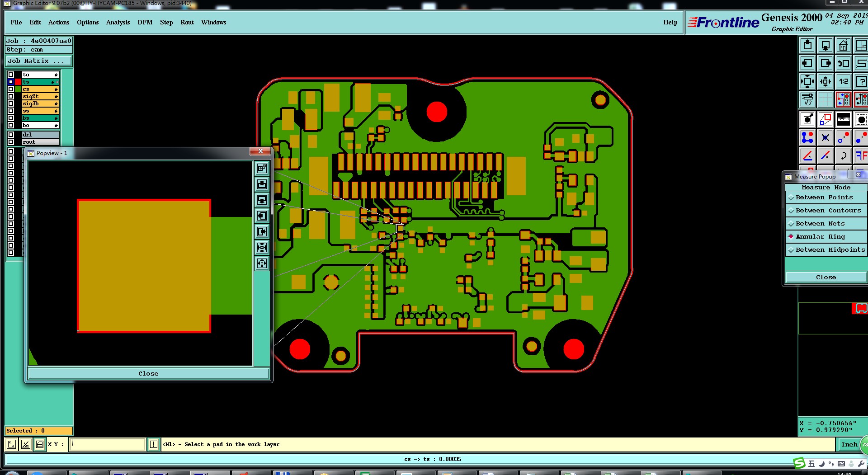Screen dimensions: 868x475
Task: Click the Home view icon in toolbar
Action: click(x=844, y=45)
